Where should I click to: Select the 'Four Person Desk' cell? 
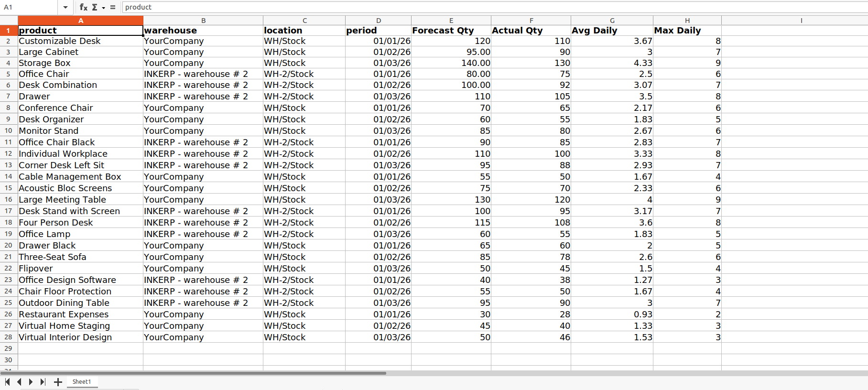tap(81, 223)
